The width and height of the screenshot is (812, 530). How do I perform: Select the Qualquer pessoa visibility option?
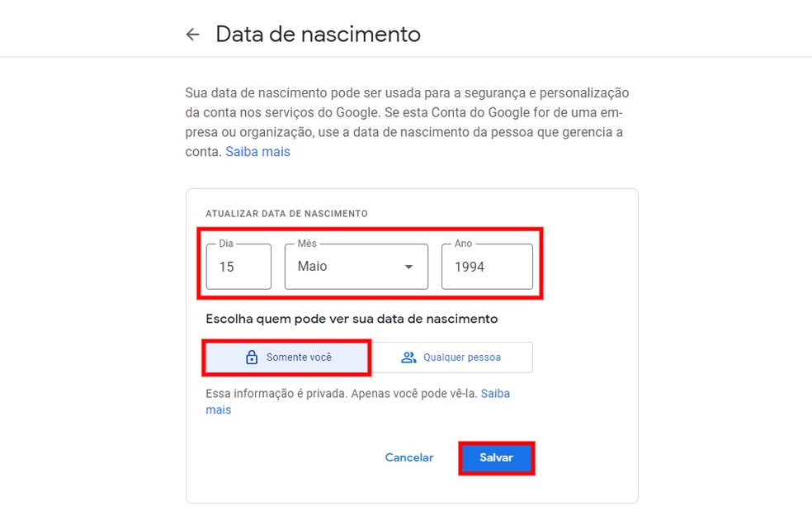pos(461,357)
